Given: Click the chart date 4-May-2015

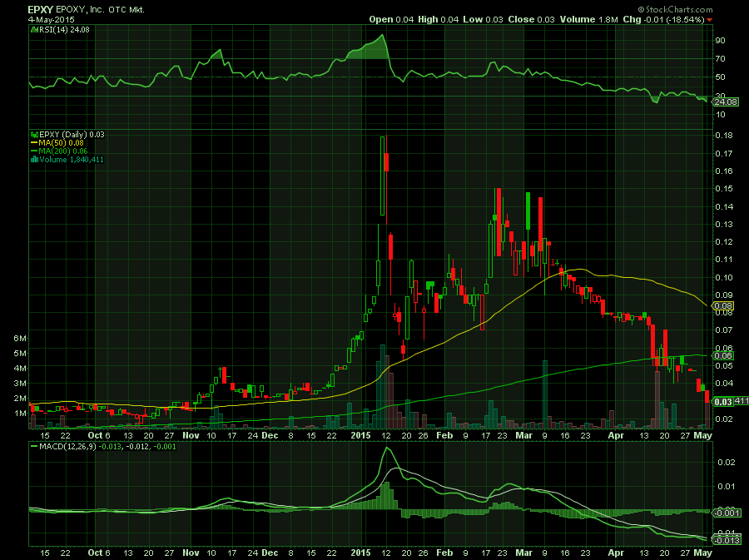Looking at the screenshot, I should (51, 20).
